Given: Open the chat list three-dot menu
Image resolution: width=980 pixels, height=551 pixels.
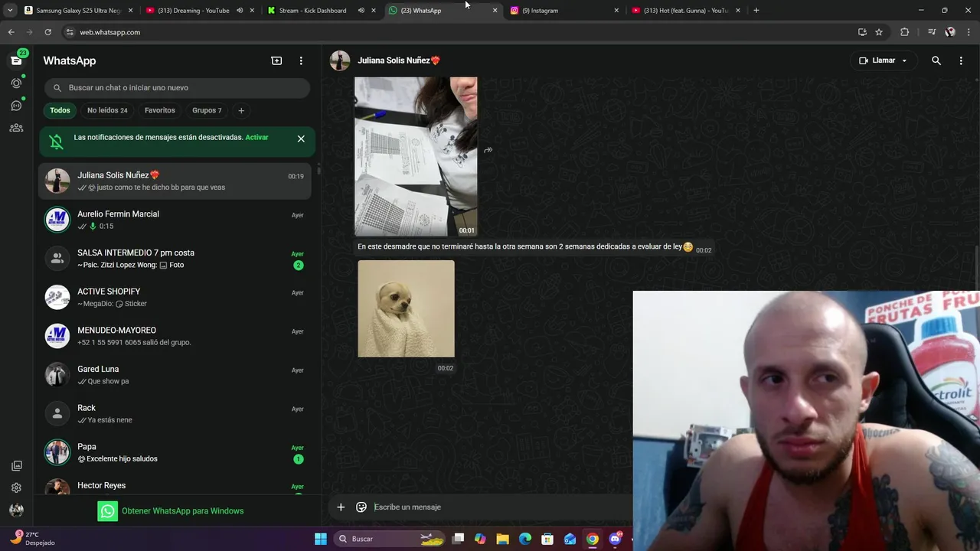Looking at the screenshot, I should (x=301, y=60).
